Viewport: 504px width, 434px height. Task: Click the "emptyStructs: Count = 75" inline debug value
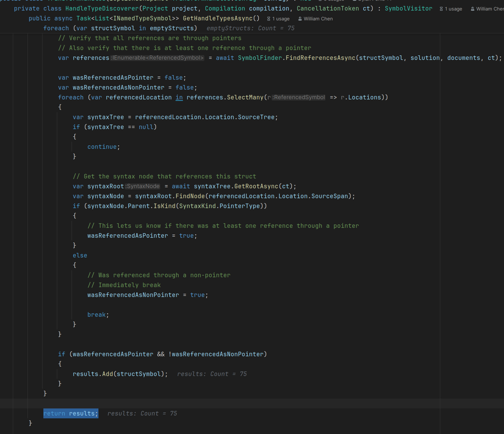click(251, 28)
